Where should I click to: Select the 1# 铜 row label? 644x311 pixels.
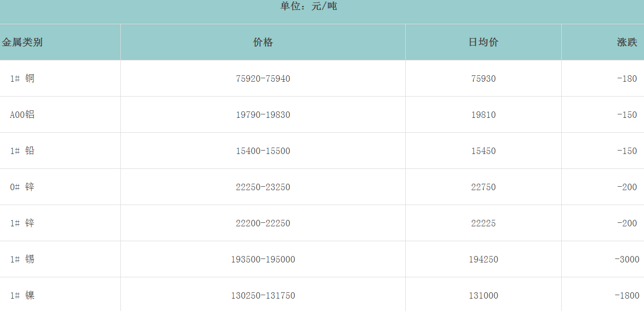(22, 78)
